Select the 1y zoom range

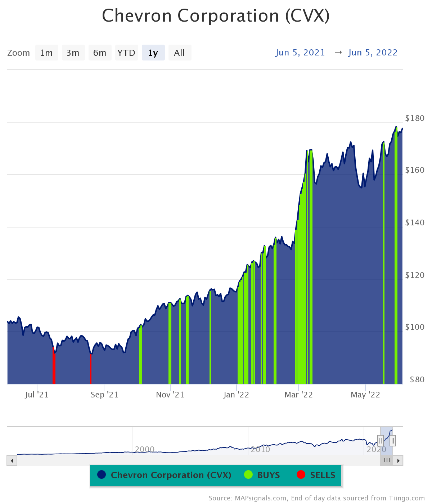(x=153, y=53)
